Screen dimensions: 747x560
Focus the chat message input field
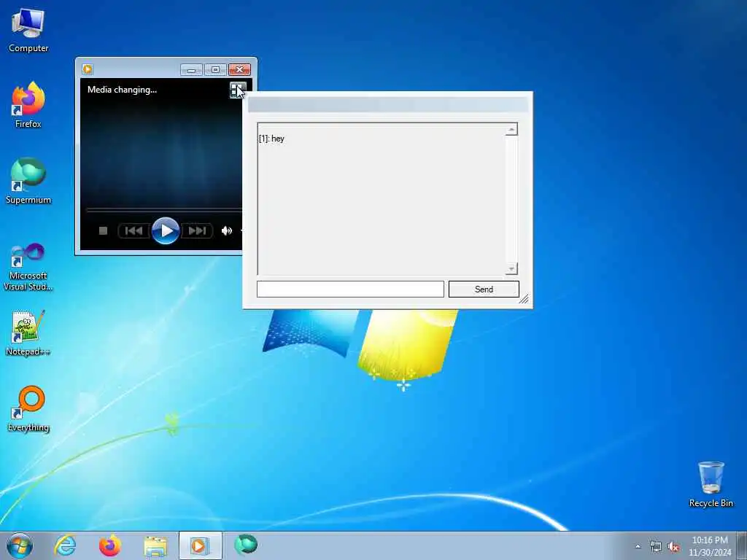pos(350,289)
